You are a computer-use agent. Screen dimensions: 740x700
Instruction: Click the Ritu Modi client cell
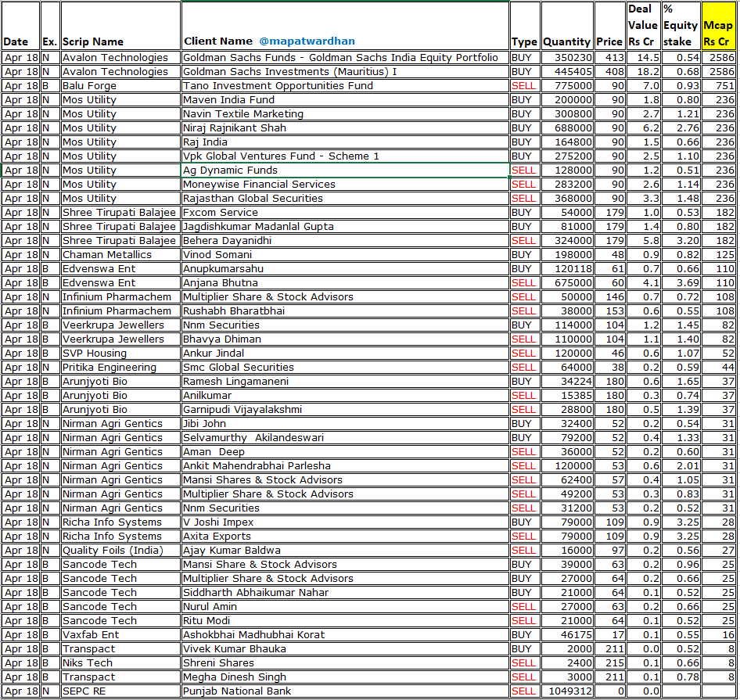(x=345, y=621)
